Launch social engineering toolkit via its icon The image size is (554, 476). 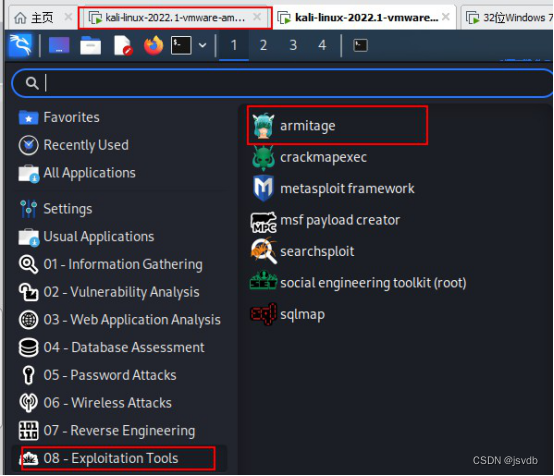pos(263,281)
